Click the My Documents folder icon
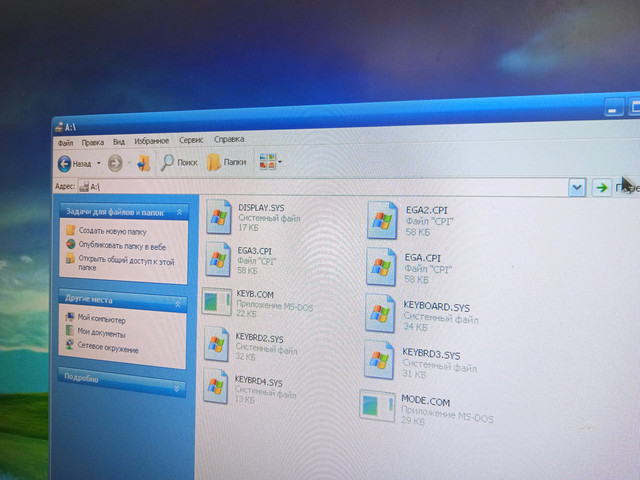Screen dimensions: 640x480 coord(70,330)
